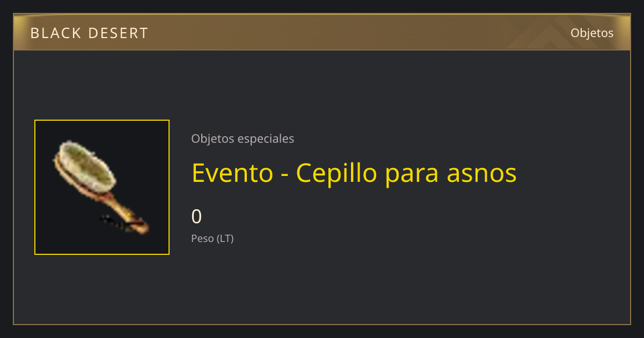Click the Peso (LT) label
Screen dimensions: 644x338
click(x=213, y=239)
